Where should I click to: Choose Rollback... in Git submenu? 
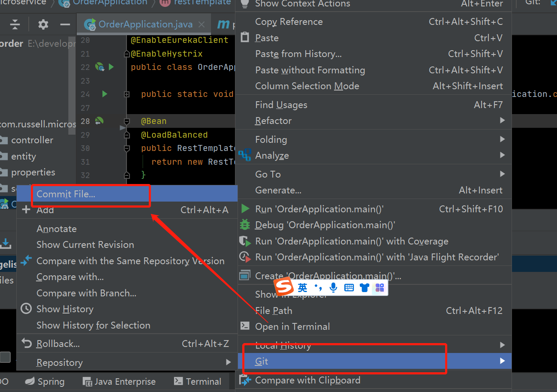127,344
